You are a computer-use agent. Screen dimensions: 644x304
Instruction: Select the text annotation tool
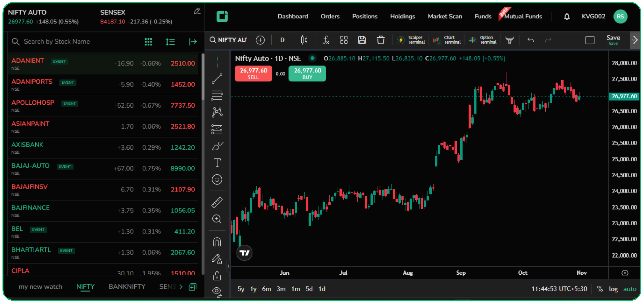click(217, 162)
